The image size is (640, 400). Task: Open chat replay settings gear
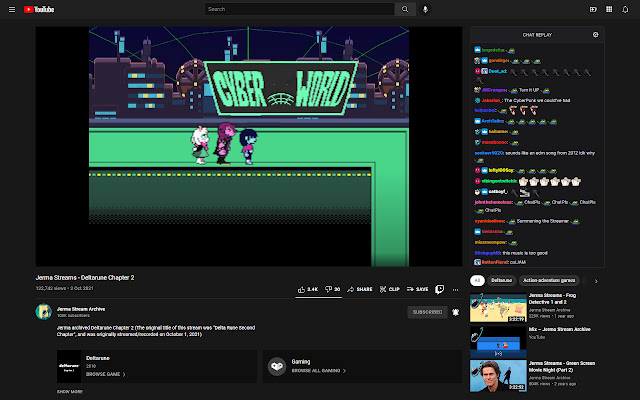pos(596,35)
